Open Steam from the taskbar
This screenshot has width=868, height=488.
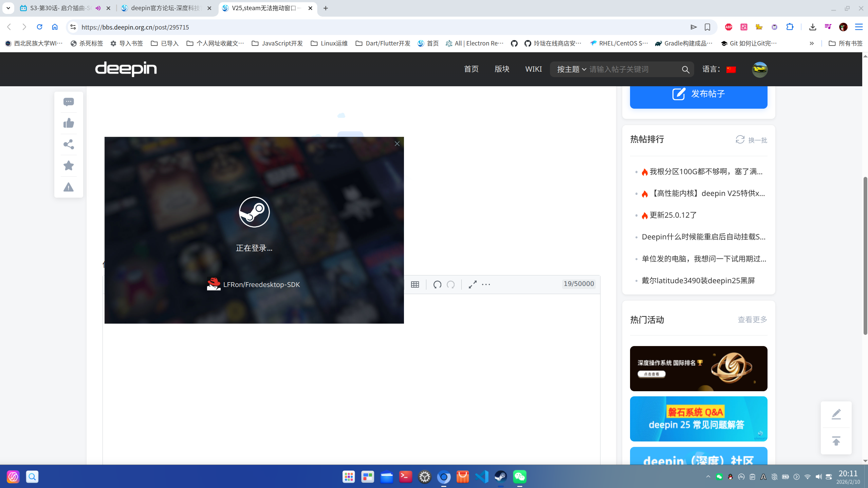501,476
